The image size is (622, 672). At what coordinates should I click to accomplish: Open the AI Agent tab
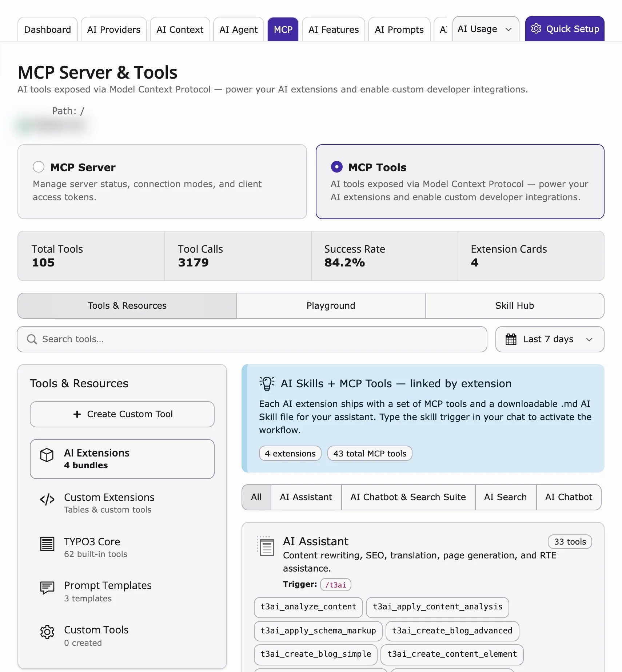tap(238, 29)
